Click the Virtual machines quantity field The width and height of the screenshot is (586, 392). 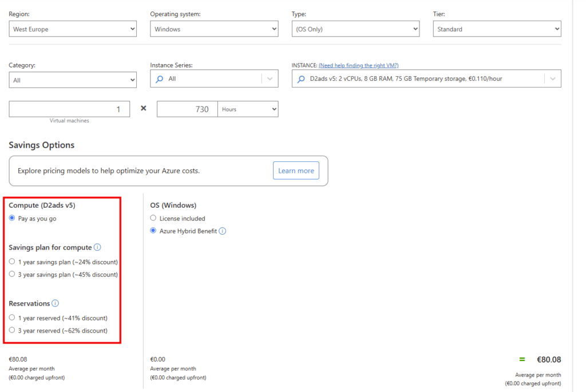click(69, 109)
